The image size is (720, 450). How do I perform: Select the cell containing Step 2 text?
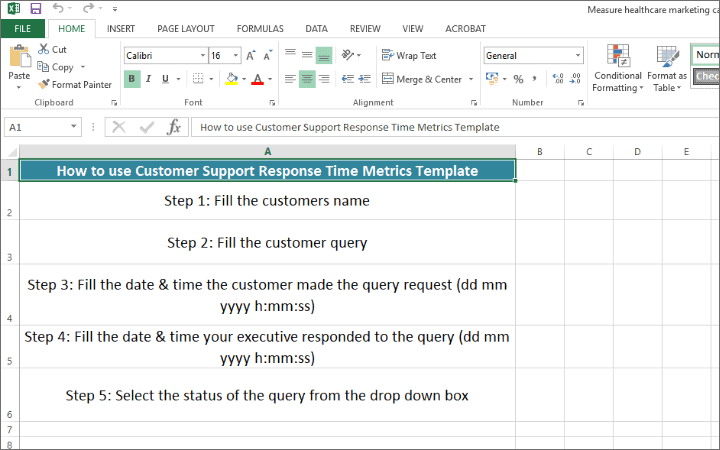[267, 242]
